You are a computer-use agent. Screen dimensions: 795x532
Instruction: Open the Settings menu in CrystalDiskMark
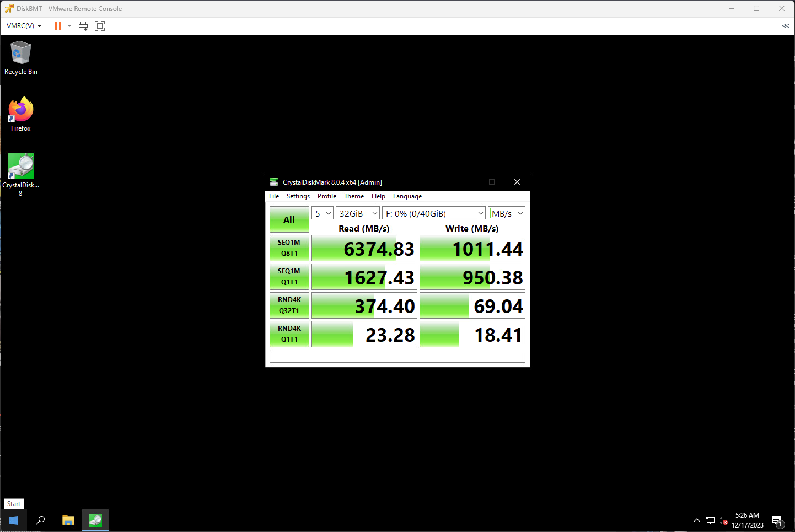click(x=298, y=196)
